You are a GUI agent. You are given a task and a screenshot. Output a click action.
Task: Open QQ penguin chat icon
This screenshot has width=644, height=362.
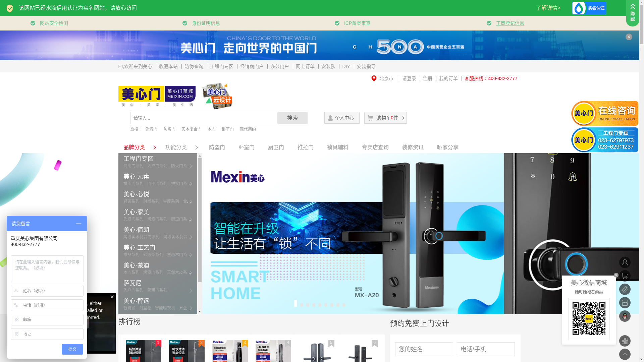[625, 316]
